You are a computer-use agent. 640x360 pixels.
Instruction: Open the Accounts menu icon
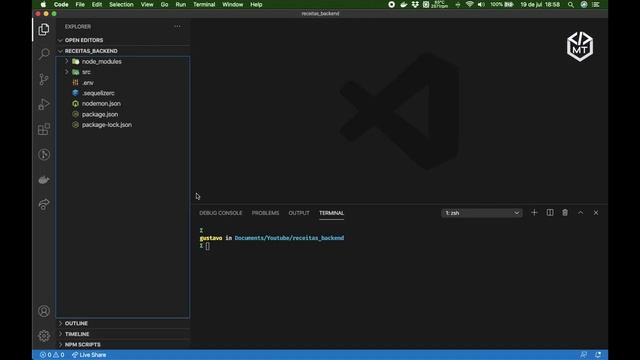pos(44,311)
